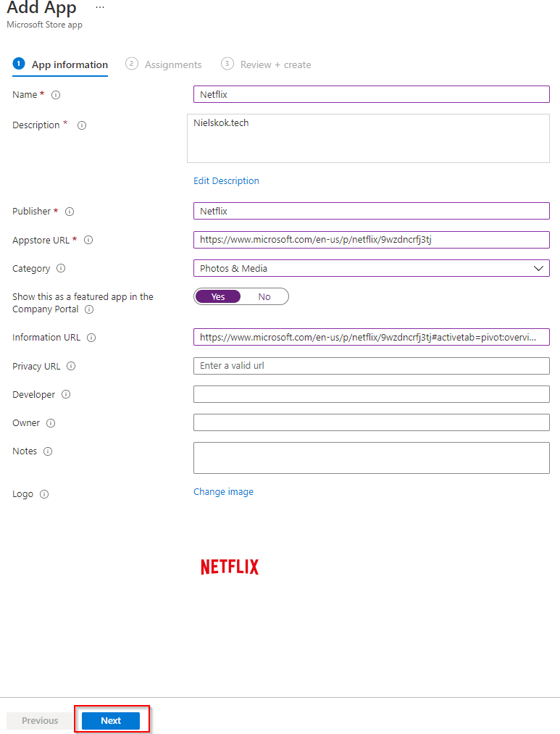
Task: Click the info icon next to Owner
Action: coord(51,423)
